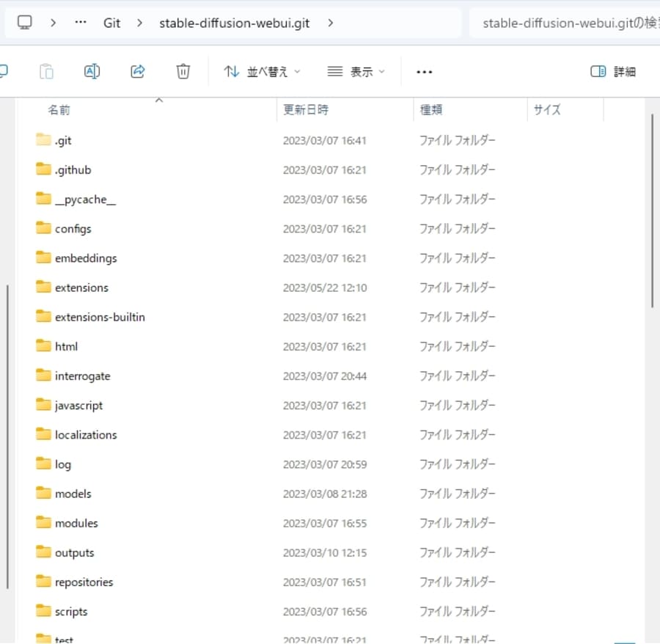Sort by サイズ column header
660x644 pixels.
click(547, 110)
